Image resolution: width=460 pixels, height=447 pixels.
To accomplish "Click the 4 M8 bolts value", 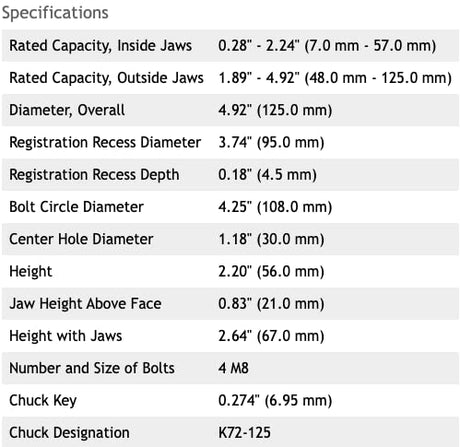I will pyautogui.click(x=233, y=368).
